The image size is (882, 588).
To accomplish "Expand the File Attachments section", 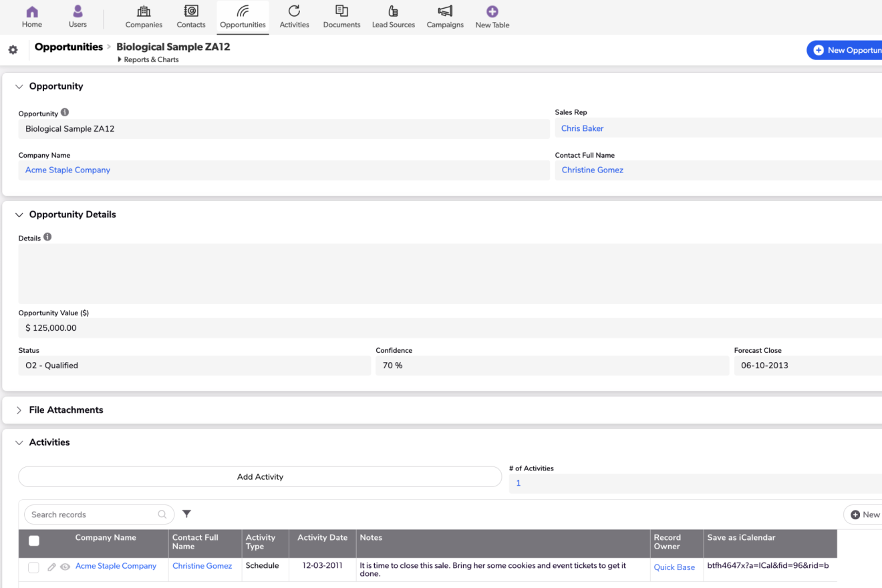I will [x=19, y=410].
